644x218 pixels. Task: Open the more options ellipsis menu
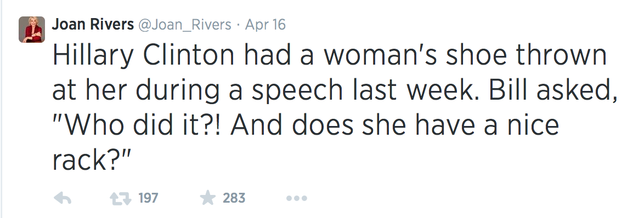coord(297,199)
